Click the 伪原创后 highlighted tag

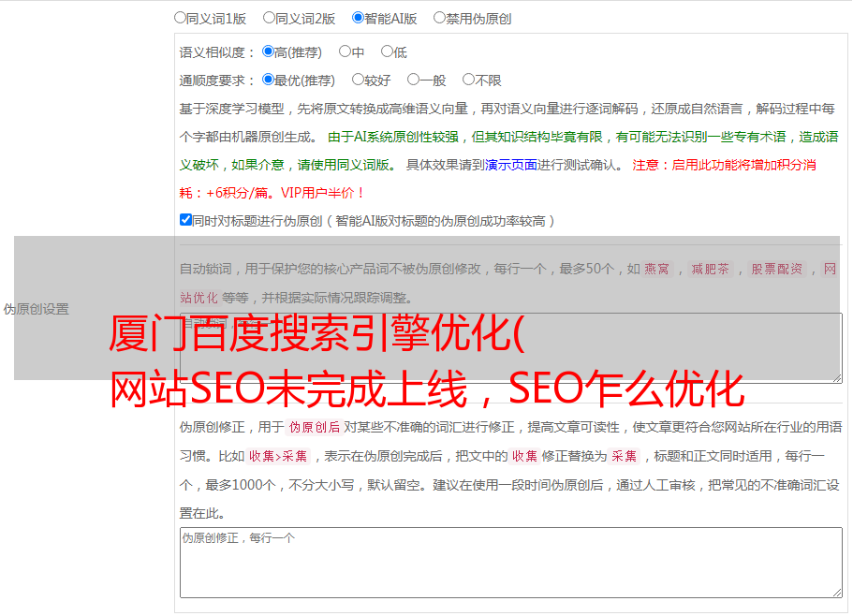click(315, 427)
